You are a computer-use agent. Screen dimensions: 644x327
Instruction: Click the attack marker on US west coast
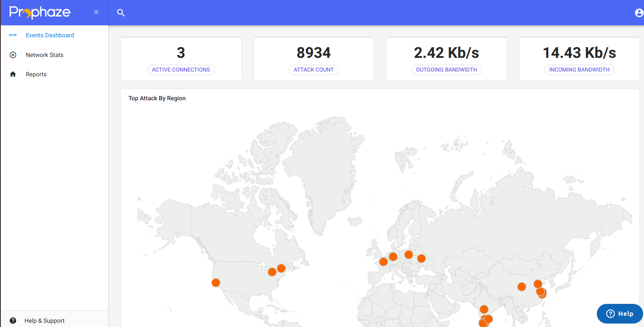pos(216,282)
